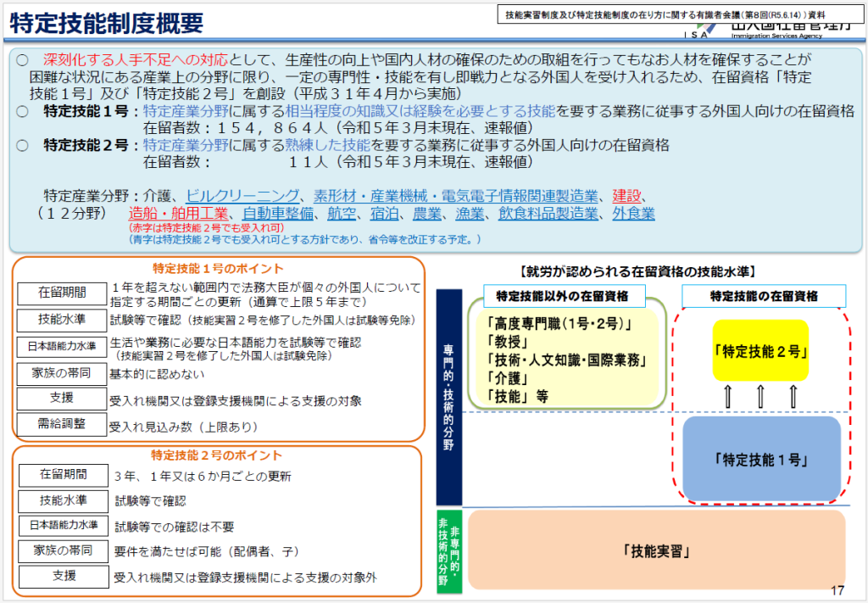Click the green 非専門的・非技術的分野 bar
Image resolution: width=868 pixels, height=603 pixels.
449,552
